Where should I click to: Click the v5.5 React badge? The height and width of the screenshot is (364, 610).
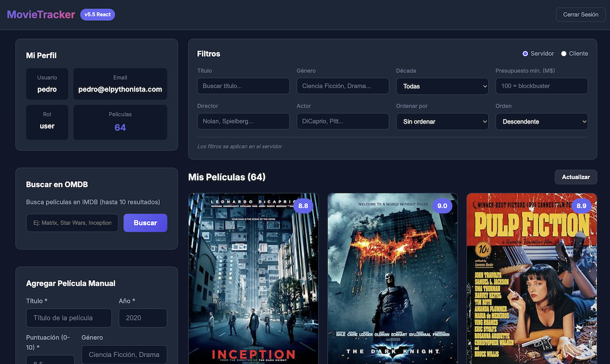pyautogui.click(x=97, y=14)
